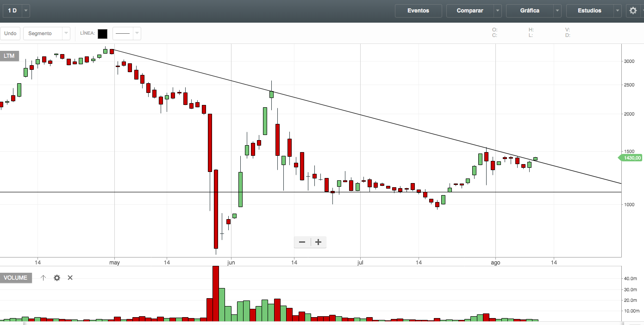
Task: Expand the Estudios dropdown arrow
Action: click(x=618, y=11)
